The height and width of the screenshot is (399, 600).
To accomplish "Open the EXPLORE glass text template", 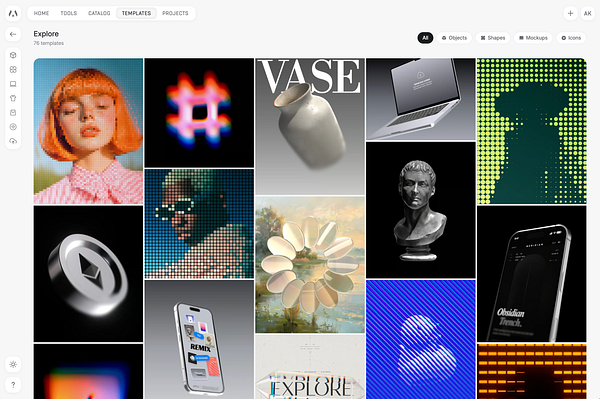I will 310,366.
